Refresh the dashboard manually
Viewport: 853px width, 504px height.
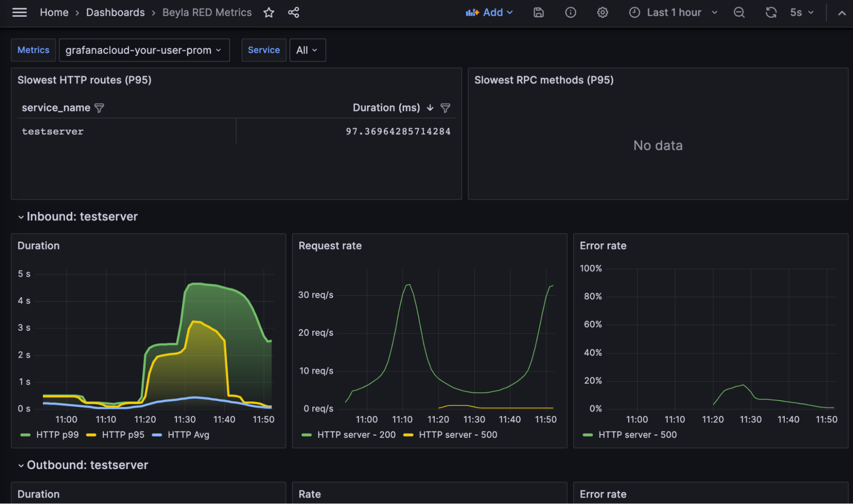(x=771, y=12)
